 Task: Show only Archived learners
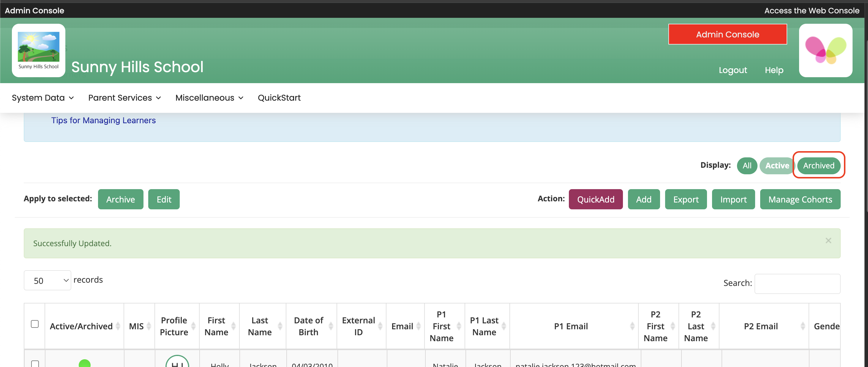pyautogui.click(x=818, y=165)
